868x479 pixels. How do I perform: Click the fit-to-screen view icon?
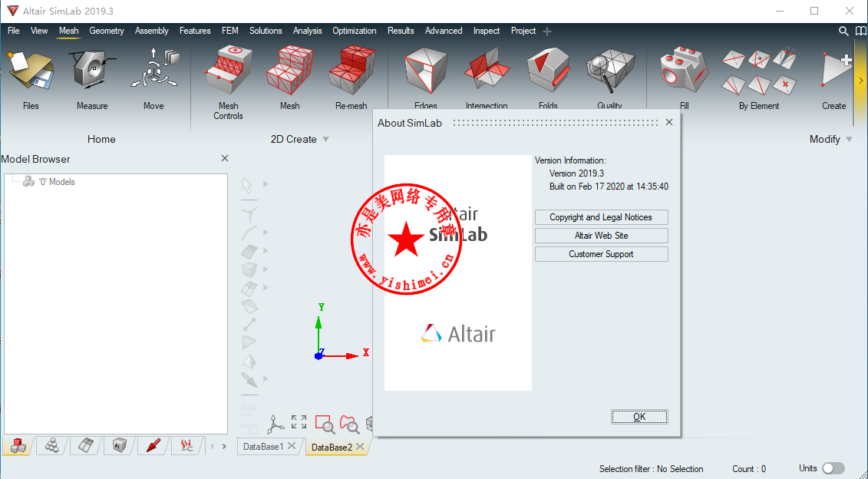pyautogui.click(x=299, y=422)
